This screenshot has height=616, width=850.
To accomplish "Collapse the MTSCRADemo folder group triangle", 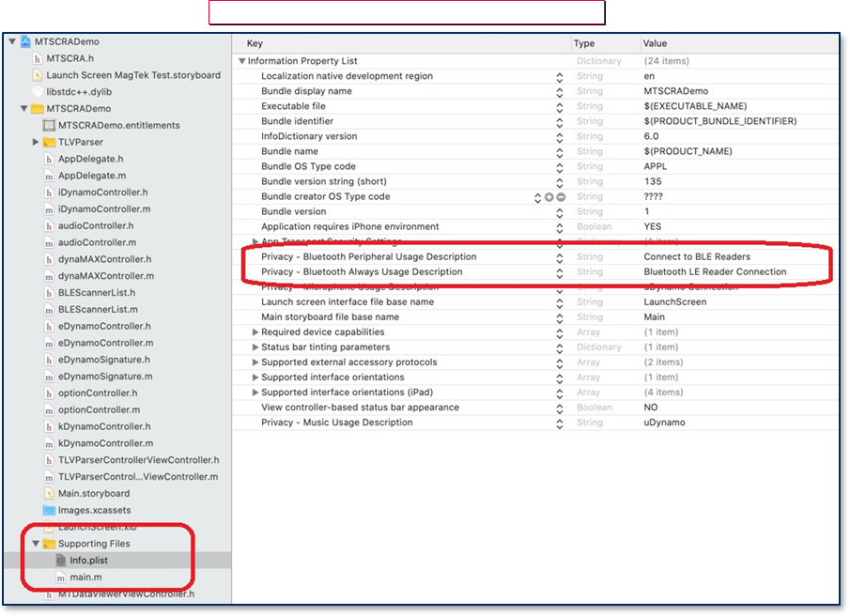I will point(23,108).
